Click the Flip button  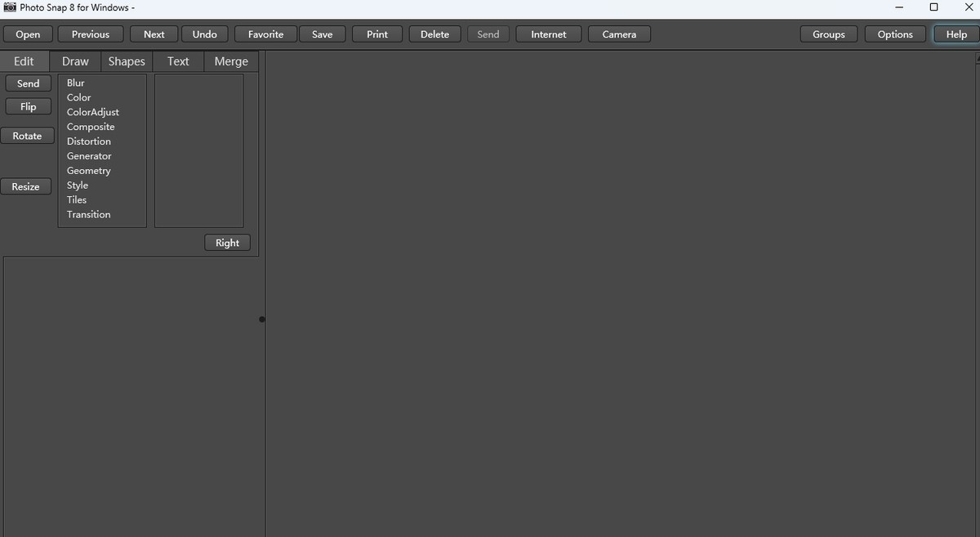coord(28,107)
